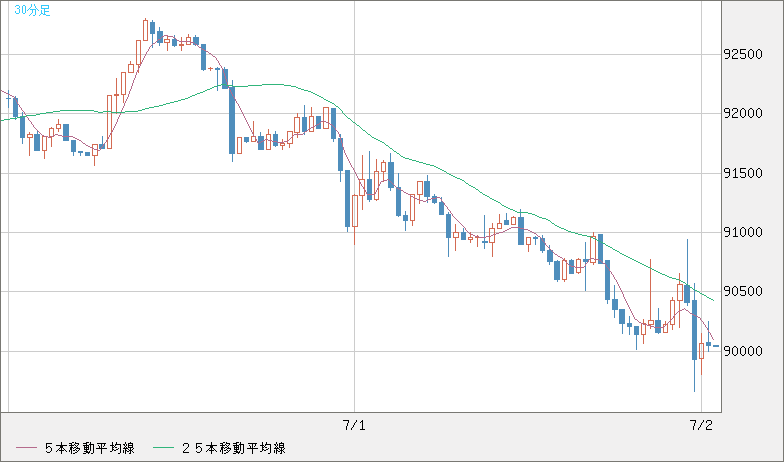Click the 7/1 date axis label

point(354,426)
